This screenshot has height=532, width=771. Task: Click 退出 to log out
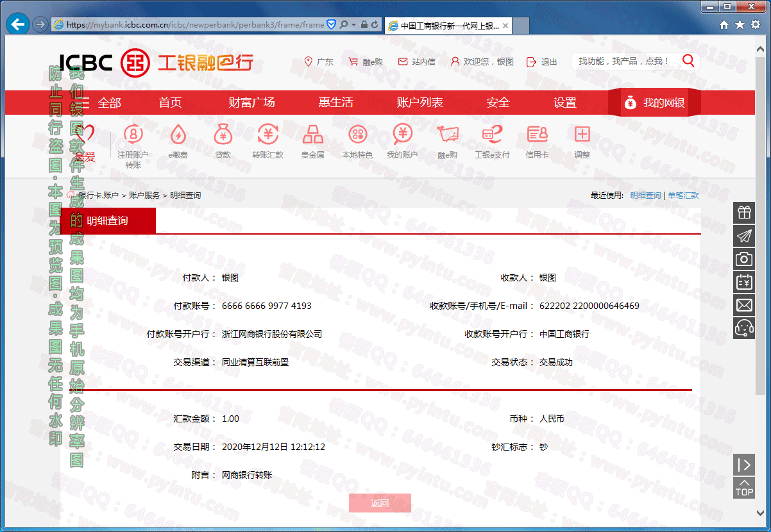542,62
